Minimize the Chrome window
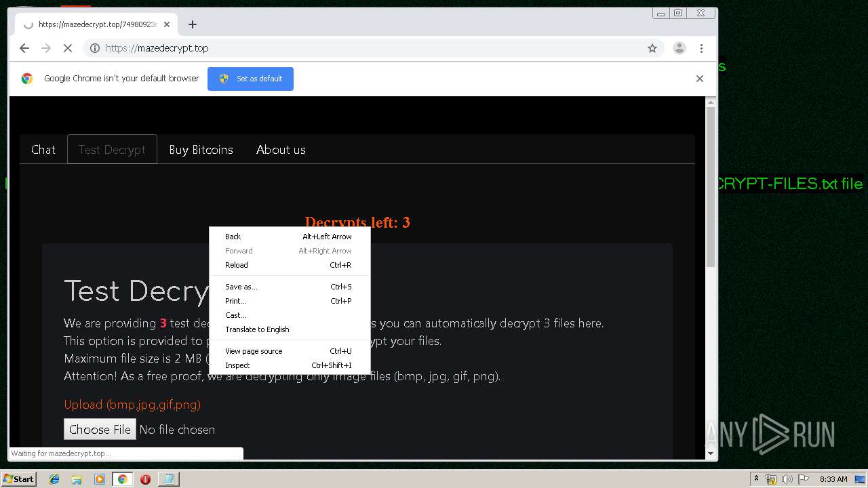The width and height of the screenshot is (868, 488). tap(661, 13)
